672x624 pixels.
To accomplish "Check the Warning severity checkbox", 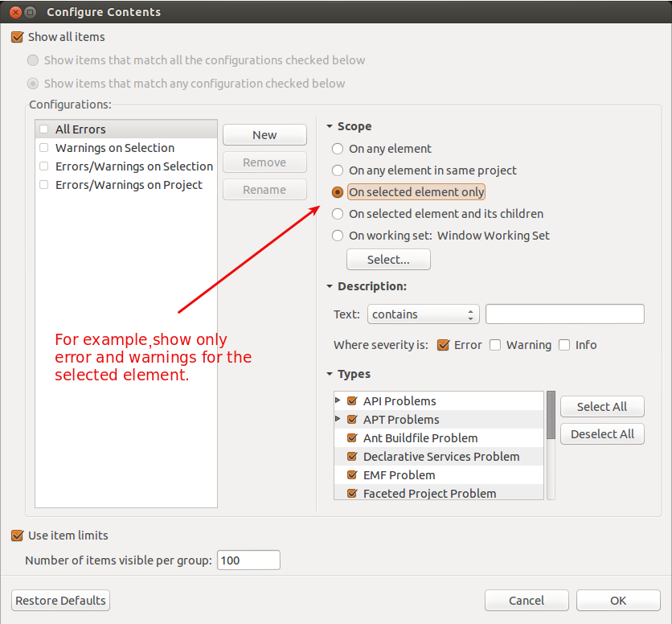I will [x=495, y=345].
